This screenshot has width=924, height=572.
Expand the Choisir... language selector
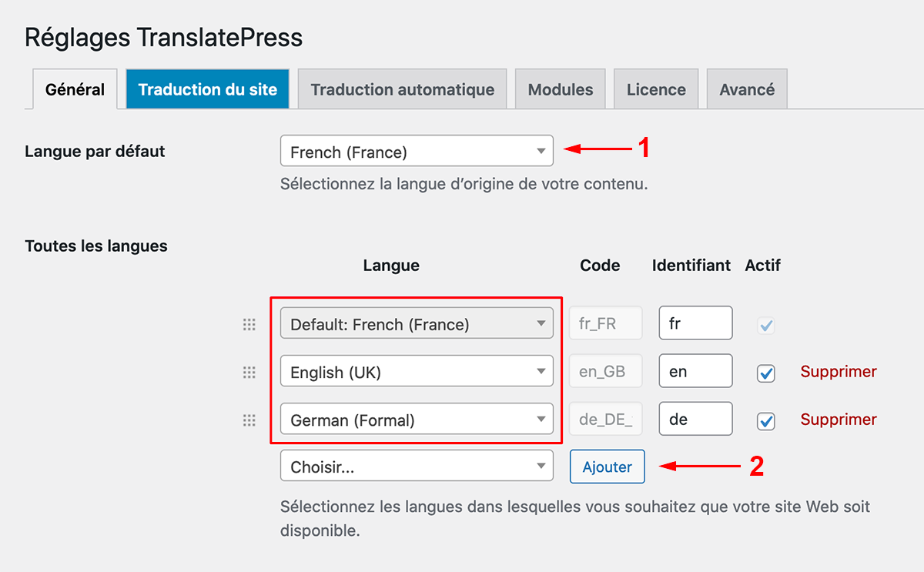(x=417, y=467)
